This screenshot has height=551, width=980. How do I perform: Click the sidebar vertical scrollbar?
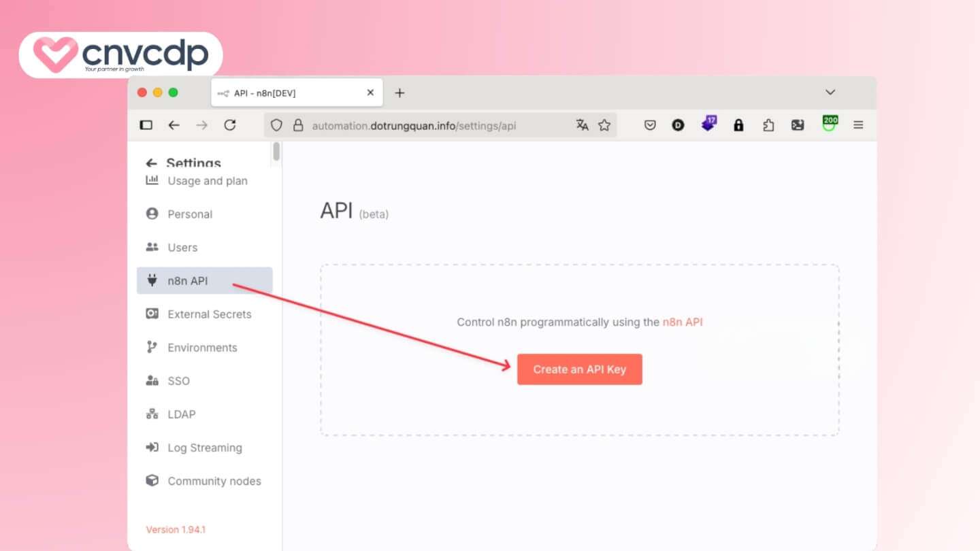coord(276,152)
